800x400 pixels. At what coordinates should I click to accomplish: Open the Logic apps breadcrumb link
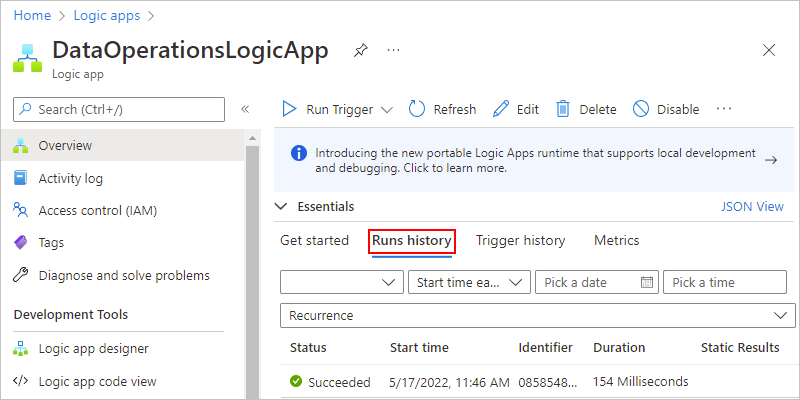(x=107, y=16)
